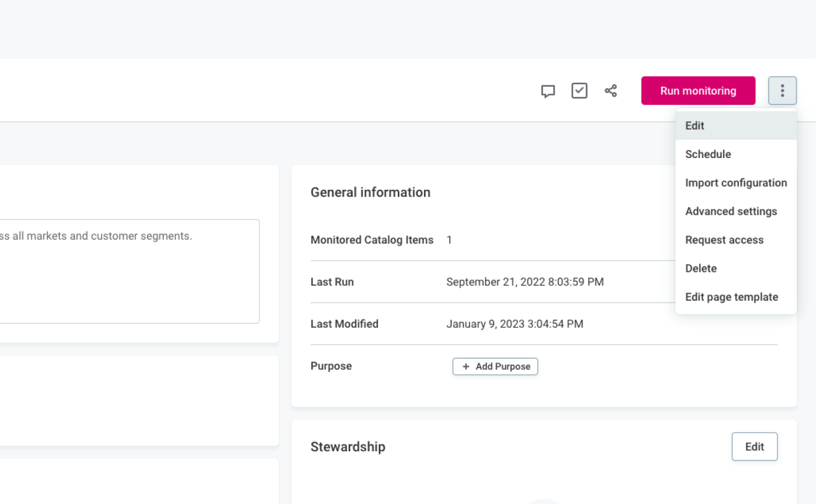
Task: Click the Last Modified date value
Action: point(515,324)
